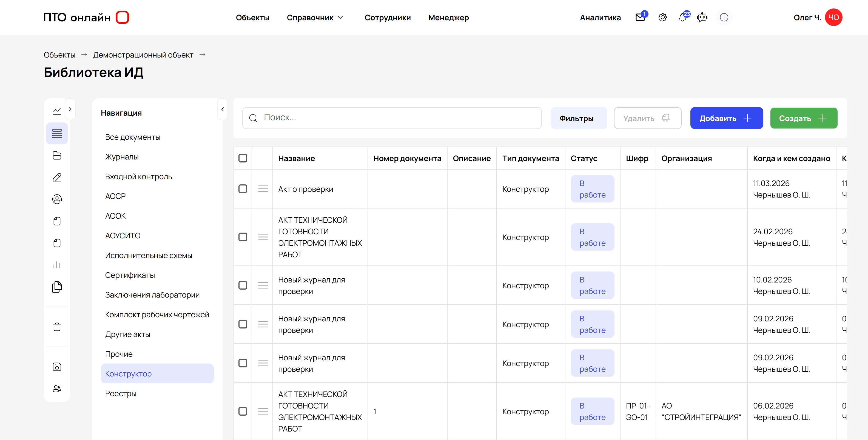Viewport: 868px width, 440px height.
Task: Collapse the Навигация panel chevron
Action: click(222, 109)
